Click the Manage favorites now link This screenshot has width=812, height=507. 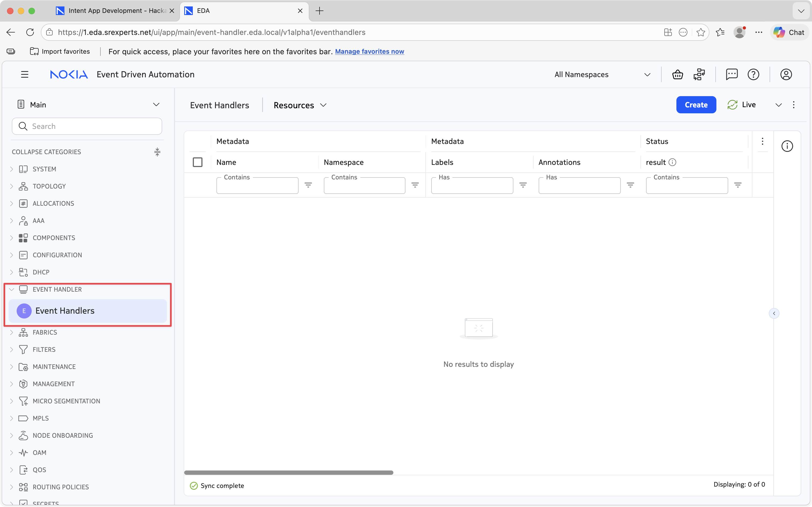(x=369, y=51)
